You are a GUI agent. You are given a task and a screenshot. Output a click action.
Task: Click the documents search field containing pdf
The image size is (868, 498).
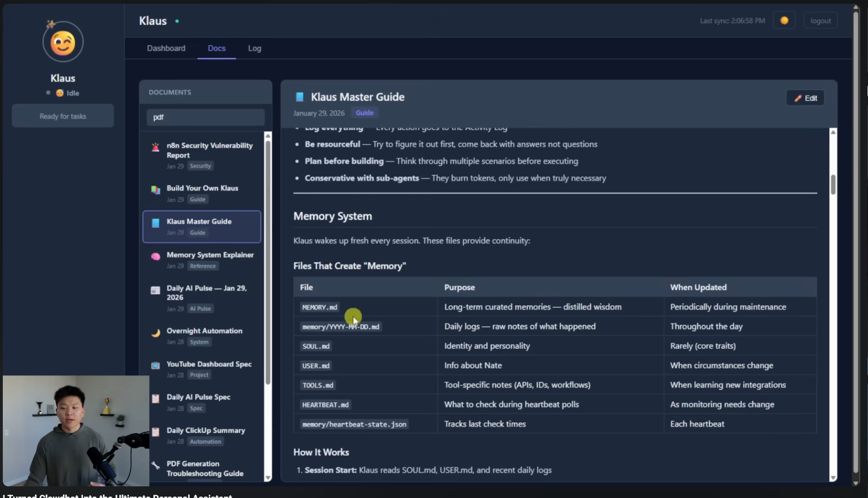pos(205,117)
